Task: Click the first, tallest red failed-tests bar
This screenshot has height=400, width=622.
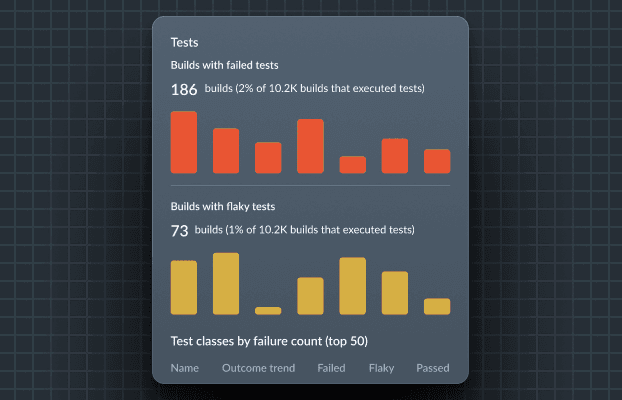Action: pyautogui.click(x=184, y=142)
